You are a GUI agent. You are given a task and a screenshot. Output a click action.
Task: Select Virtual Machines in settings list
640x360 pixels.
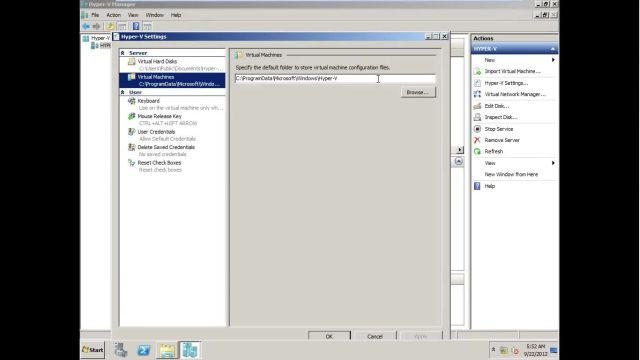(x=173, y=80)
